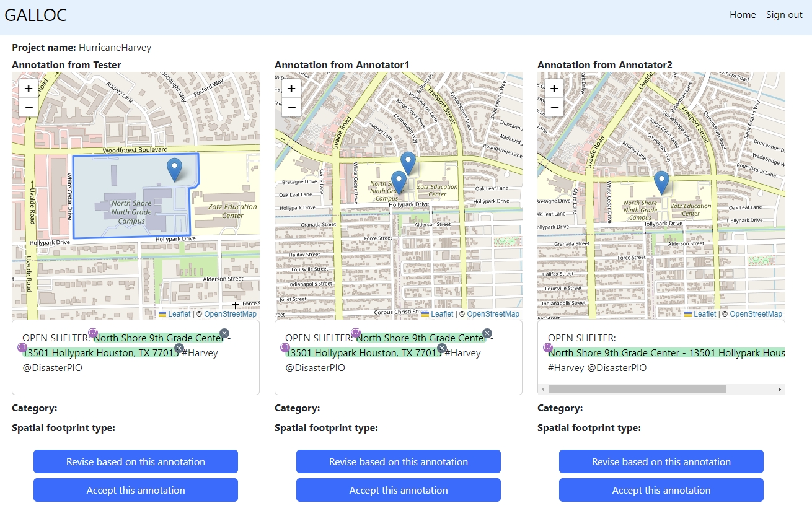Click the location marker on the Tester map

pyautogui.click(x=175, y=168)
